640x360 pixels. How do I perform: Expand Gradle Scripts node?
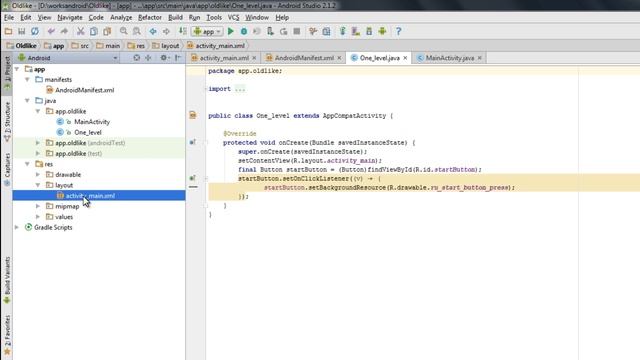17,227
